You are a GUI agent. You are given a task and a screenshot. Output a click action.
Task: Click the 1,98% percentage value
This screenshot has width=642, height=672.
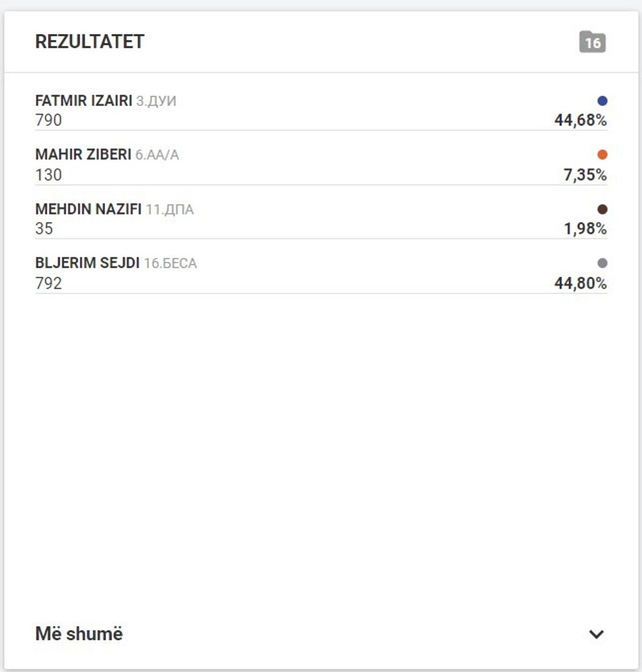585,229
